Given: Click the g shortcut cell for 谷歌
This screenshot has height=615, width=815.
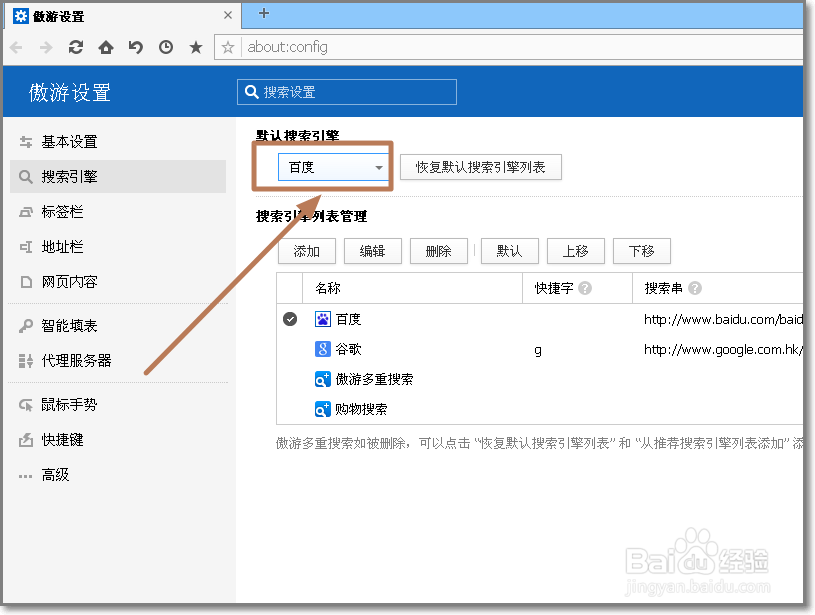Looking at the screenshot, I should 538,350.
